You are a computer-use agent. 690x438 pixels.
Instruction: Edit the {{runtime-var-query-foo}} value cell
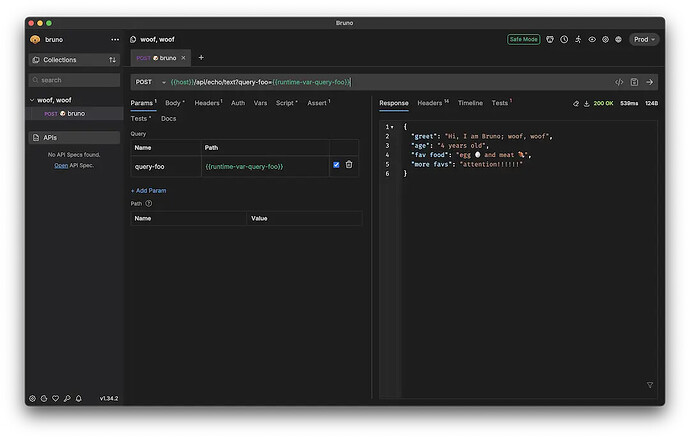coord(265,167)
